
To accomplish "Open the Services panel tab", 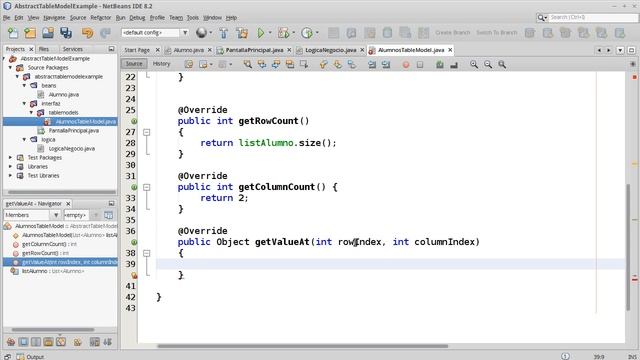I will [x=73, y=49].
